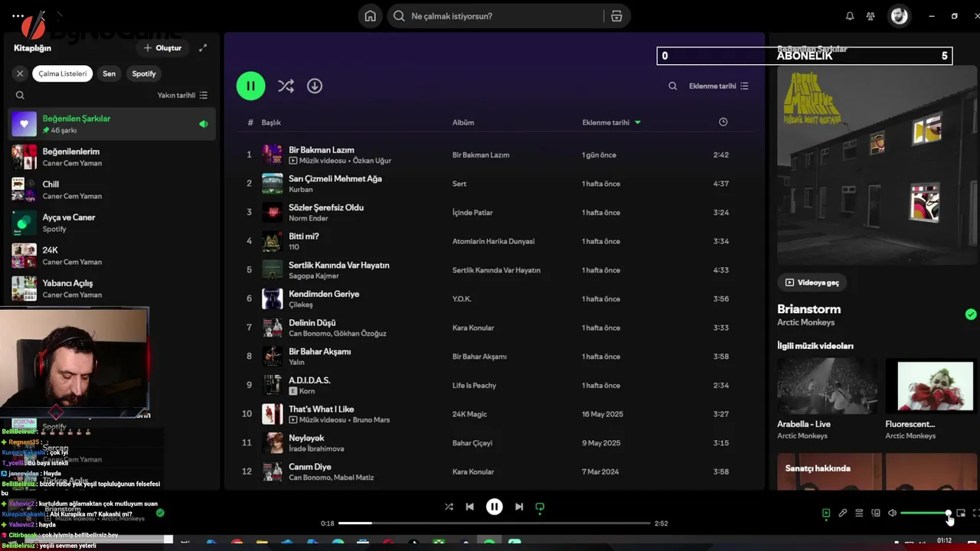Open the Connect to a device icon
Screen dimensions: 980x551
tap(876, 514)
